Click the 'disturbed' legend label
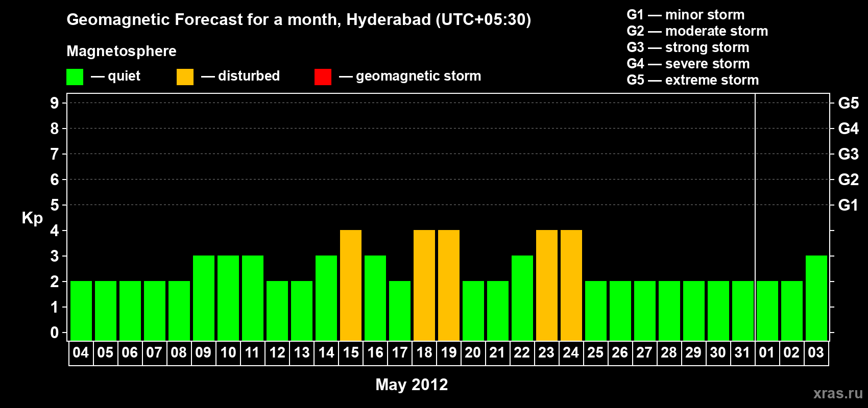The height and width of the screenshot is (408, 868). tap(249, 76)
